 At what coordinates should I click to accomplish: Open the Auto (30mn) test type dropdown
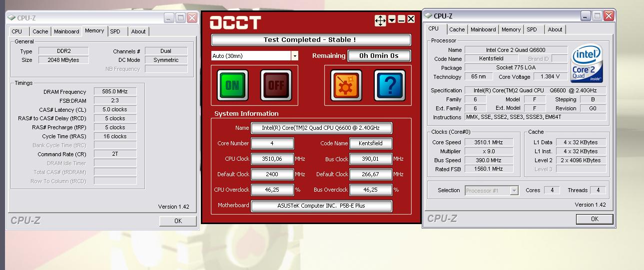tap(295, 56)
